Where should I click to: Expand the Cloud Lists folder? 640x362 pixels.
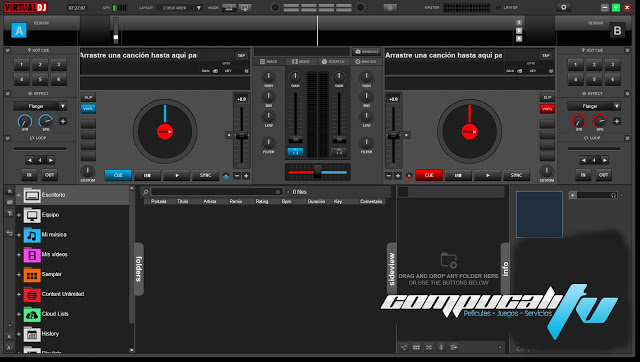tap(19, 314)
